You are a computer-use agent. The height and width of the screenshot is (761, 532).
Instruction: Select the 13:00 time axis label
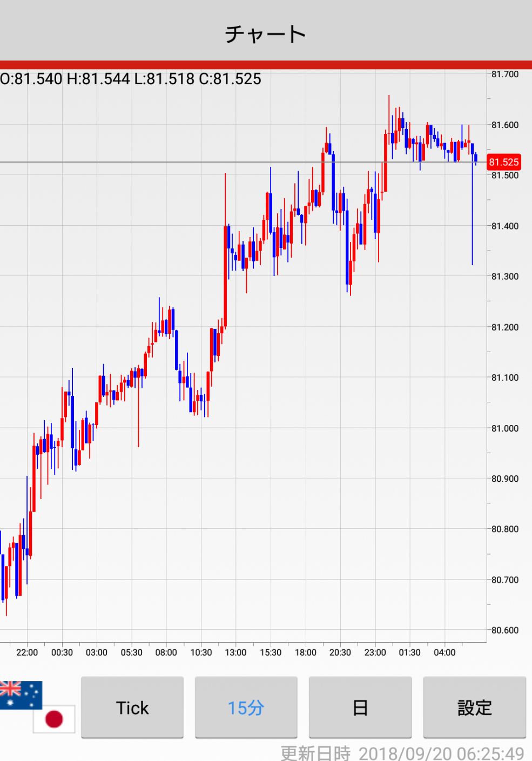[x=235, y=652]
